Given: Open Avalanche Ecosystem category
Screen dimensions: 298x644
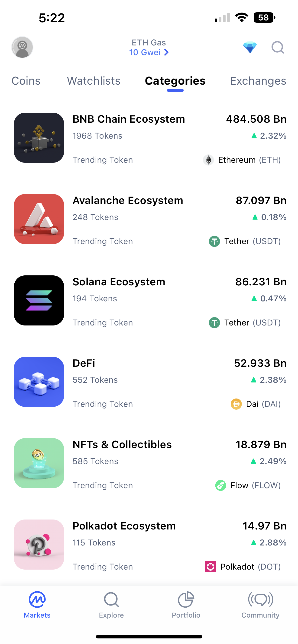Looking at the screenshot, I should tap(128, 201).
